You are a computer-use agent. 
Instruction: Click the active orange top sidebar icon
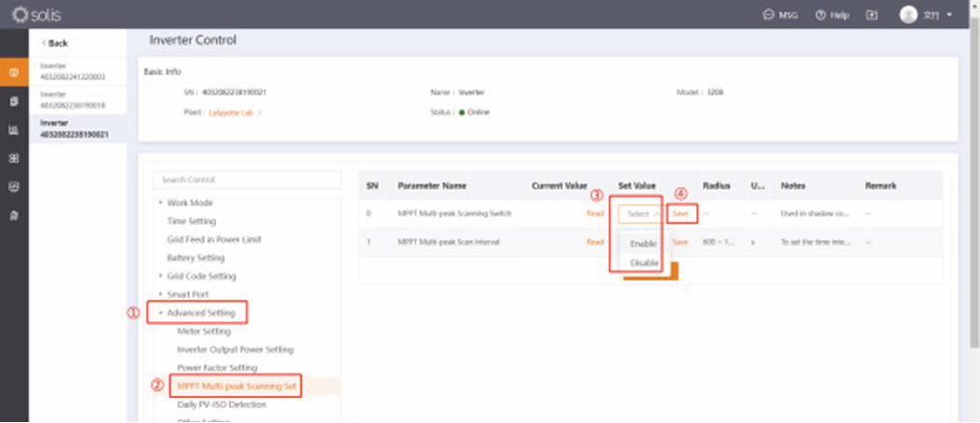(14, 73)
